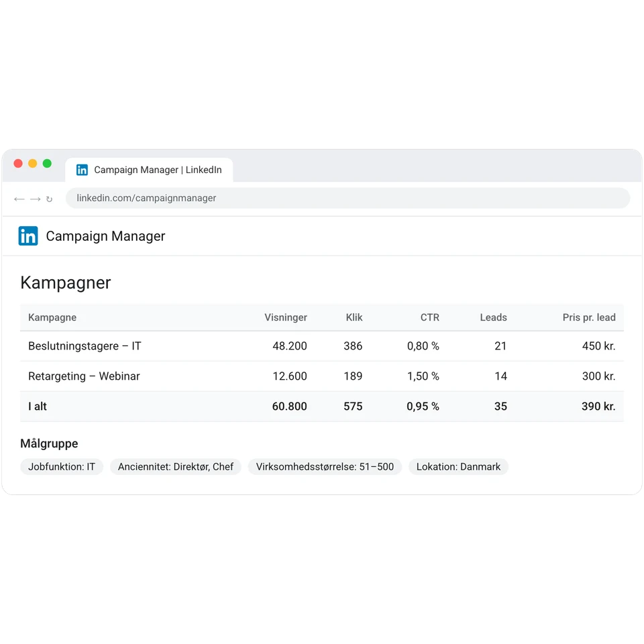The image size is (644, 644).
Task: Select the 12.600 visninger value
Action: click(x=290, y=376)
